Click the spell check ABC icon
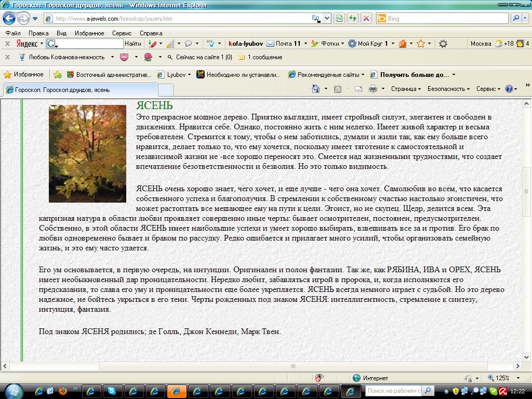 (211, 44)
